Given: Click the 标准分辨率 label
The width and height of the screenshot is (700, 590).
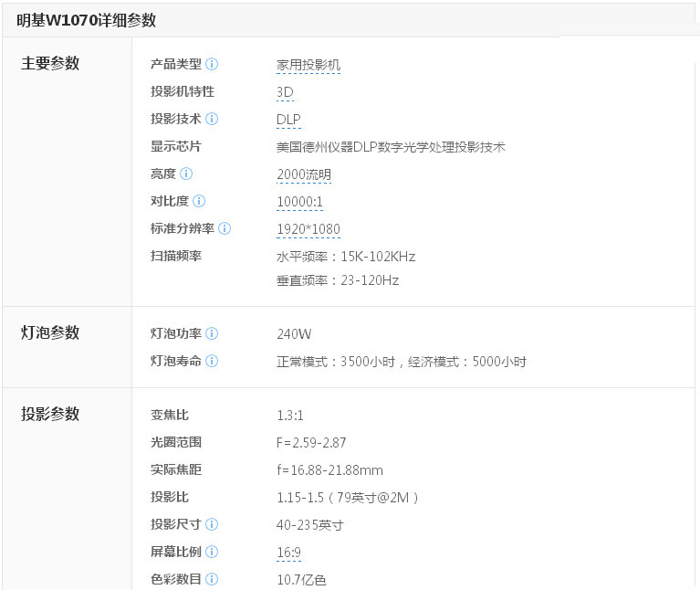Looking at the screenshot, I should click(x=183, y=228).
